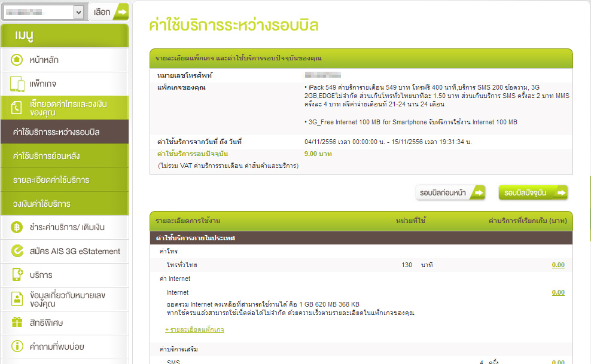
Task: Click the eStatement swirl icon
Action: [17, 250]
